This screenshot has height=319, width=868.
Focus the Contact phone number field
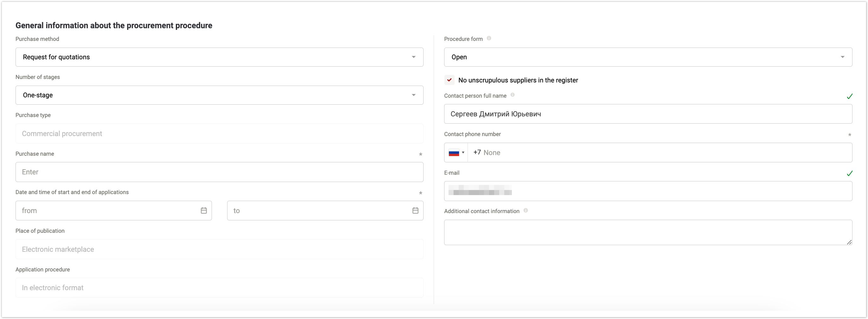pos(657,153)
